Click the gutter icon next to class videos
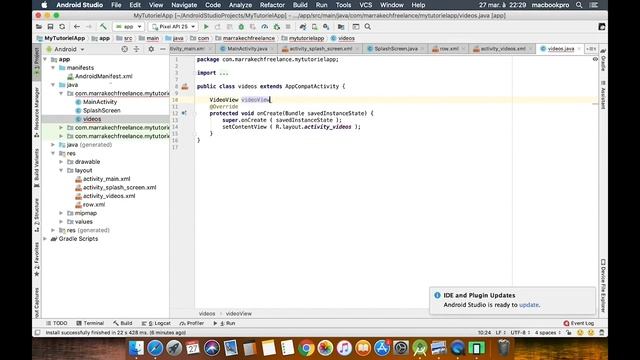The width and height of the screenshot is (640, 360). click(185, 86)
